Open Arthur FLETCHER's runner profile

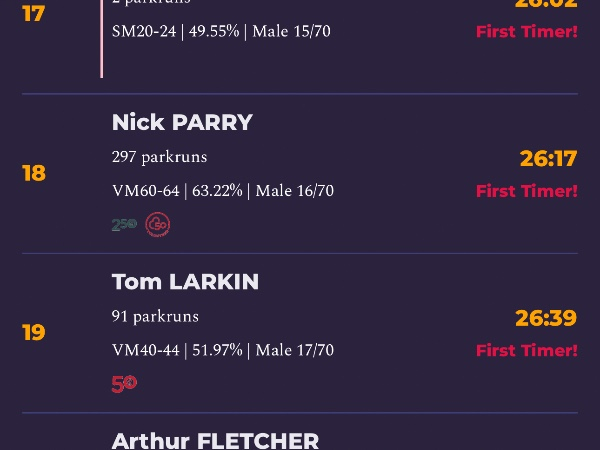pos(215,441)
